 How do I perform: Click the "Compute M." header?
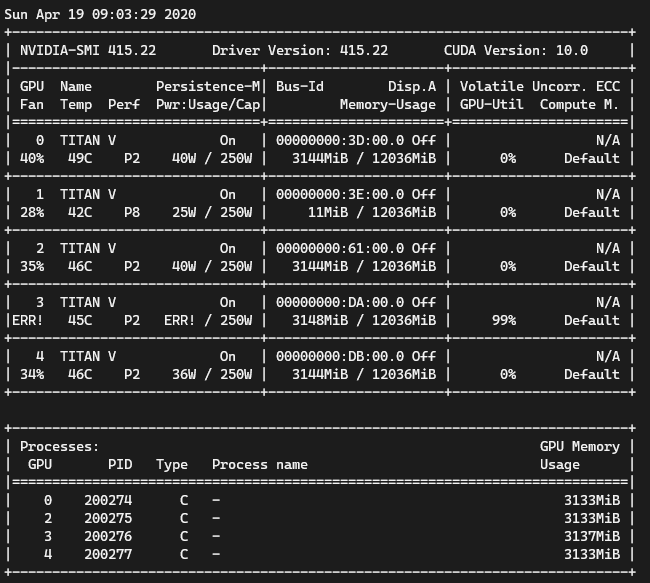tap(580, 104)
